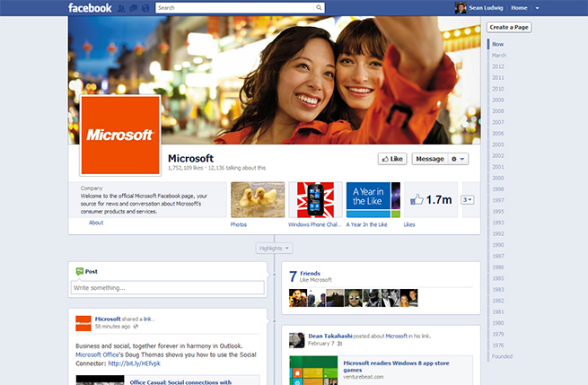The height and width of the screenshot is (385, 588).
Task: Click Dean Takahashi's avatar
Action: coord(296,340)
